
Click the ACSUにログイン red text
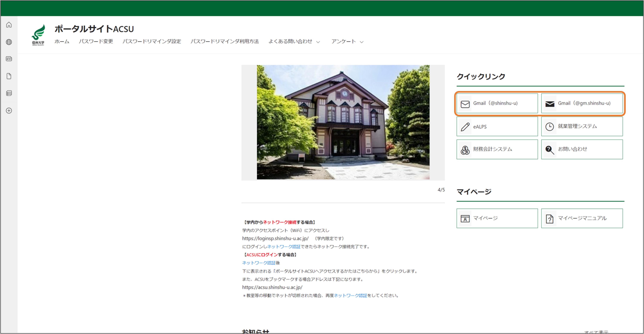tap(262, 255)
